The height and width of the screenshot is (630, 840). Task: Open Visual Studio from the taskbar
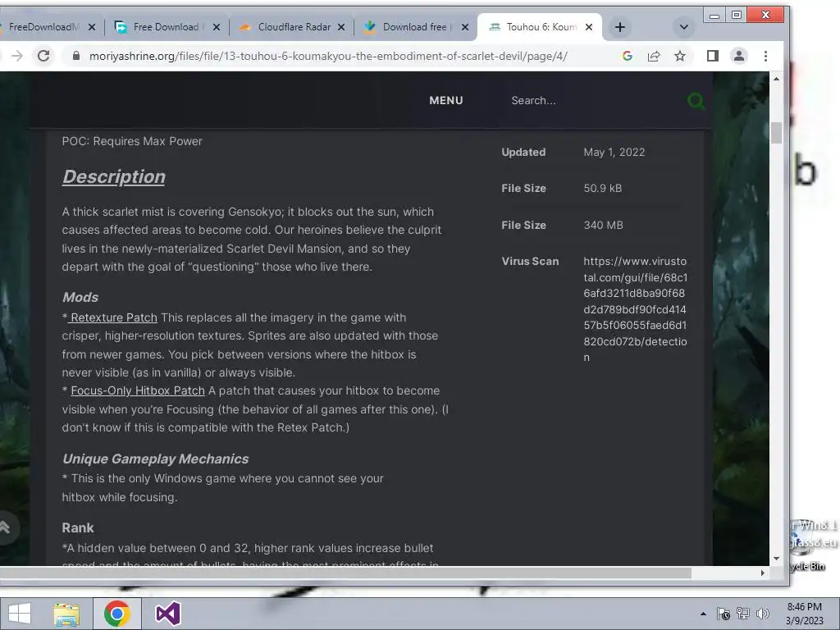pos(167,614)
